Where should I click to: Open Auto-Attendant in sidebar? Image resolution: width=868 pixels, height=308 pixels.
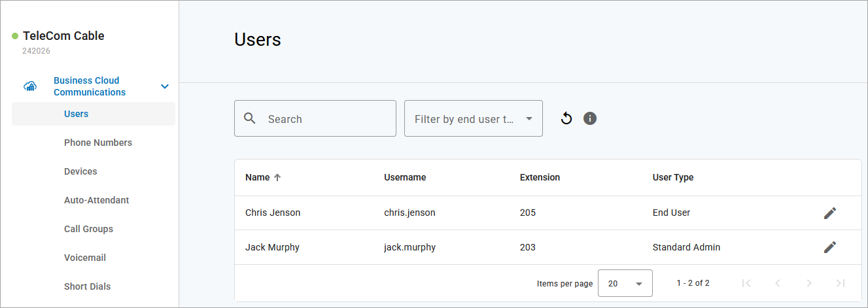97,200
